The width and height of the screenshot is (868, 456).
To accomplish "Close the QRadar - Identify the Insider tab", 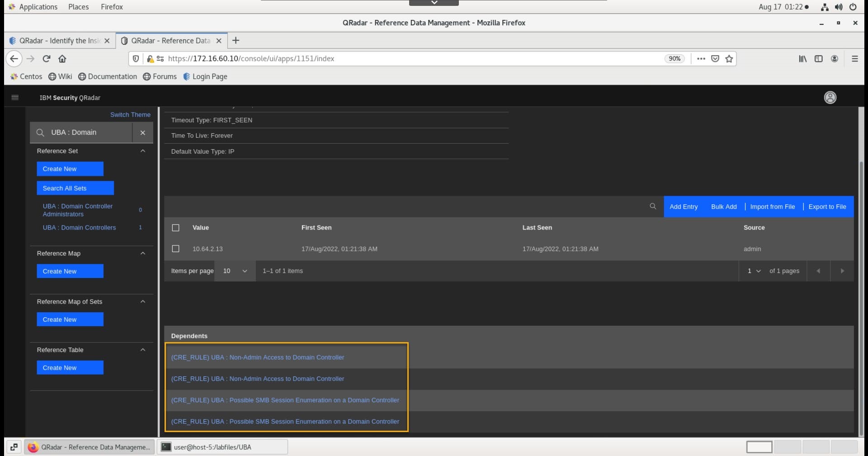I will (x=107, y=41).
